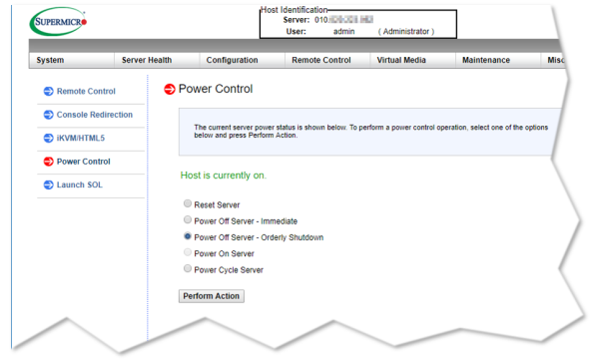This screenshot has width=593, height=364.
Task: Click the Server address value in Host Identification
Action: click(343, 20)
